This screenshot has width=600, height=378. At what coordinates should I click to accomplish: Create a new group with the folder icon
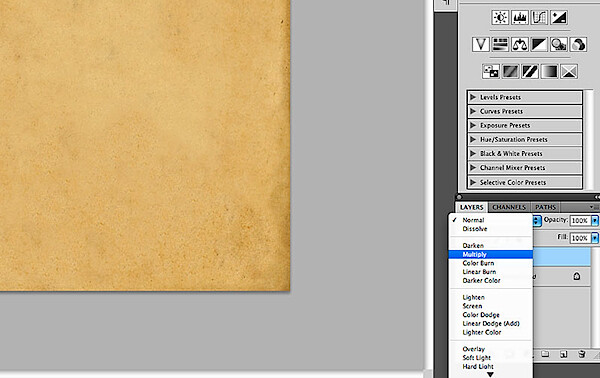(x=545, y=354)
